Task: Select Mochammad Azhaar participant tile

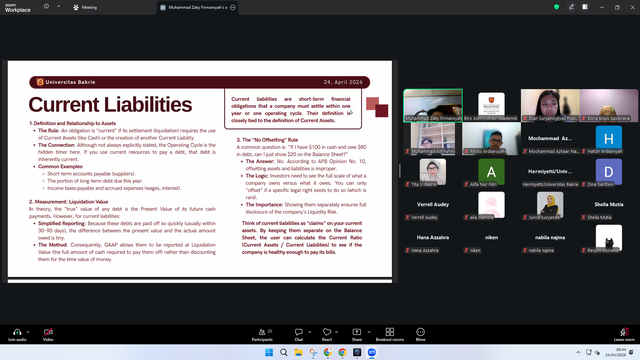Action: coord(550,139)
